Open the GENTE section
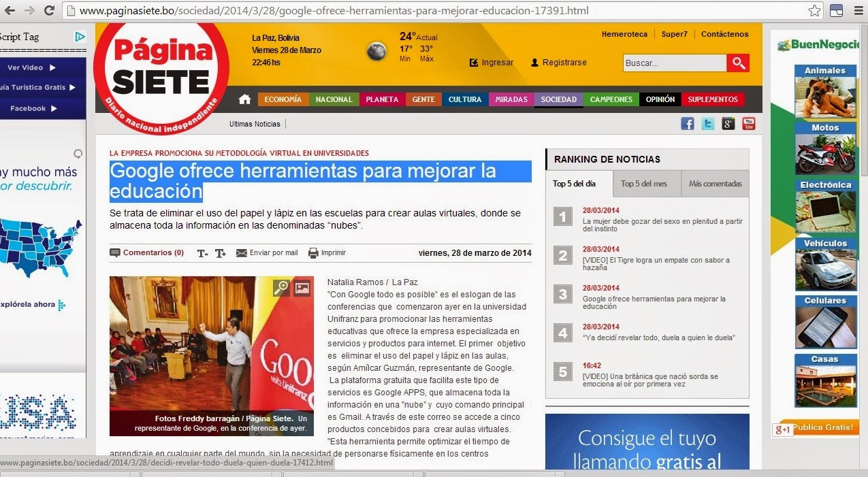Screen dimensions: 868x477 click(423, 99)
